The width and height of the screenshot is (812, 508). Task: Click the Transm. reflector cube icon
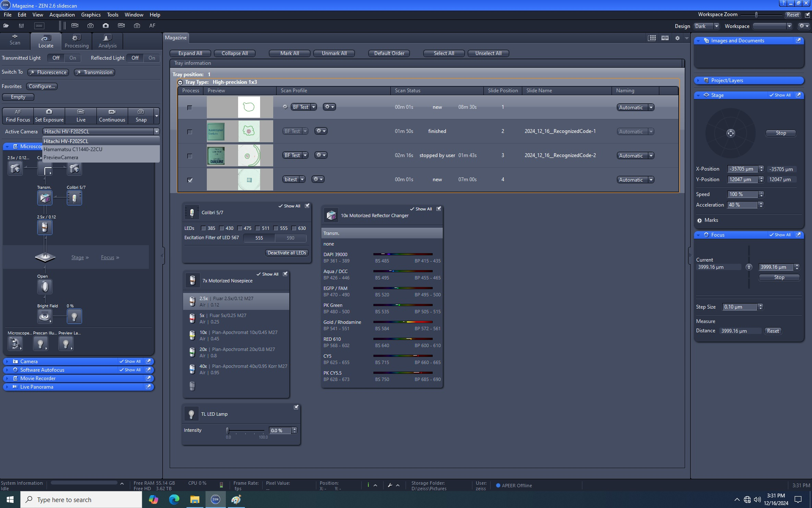(45, 198)
